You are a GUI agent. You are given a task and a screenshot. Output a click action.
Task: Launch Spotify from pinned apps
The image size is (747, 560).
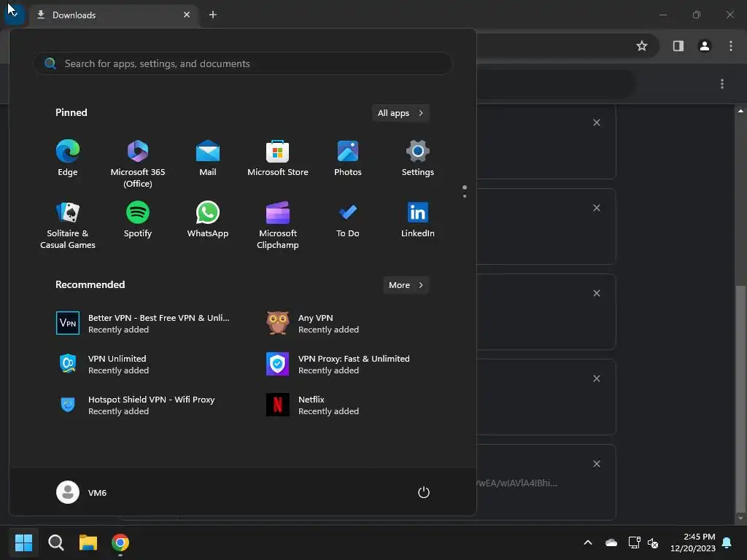click(138, 219)
